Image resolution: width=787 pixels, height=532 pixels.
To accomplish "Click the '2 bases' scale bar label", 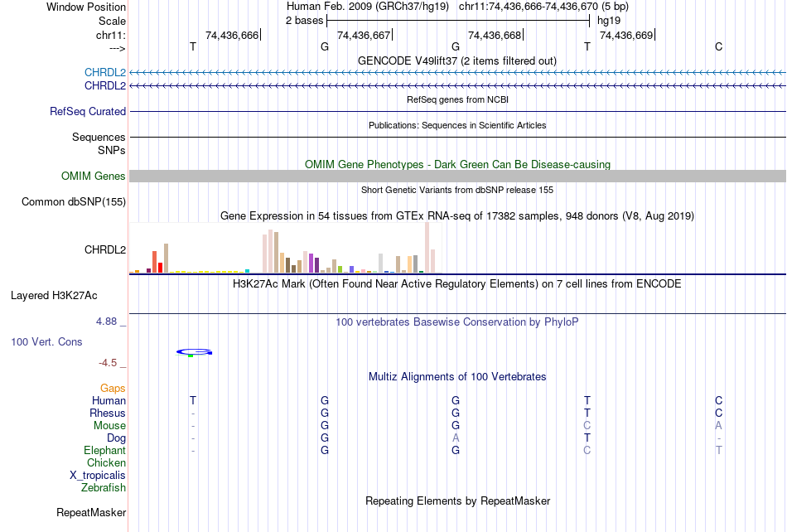I will click(304, 21).
